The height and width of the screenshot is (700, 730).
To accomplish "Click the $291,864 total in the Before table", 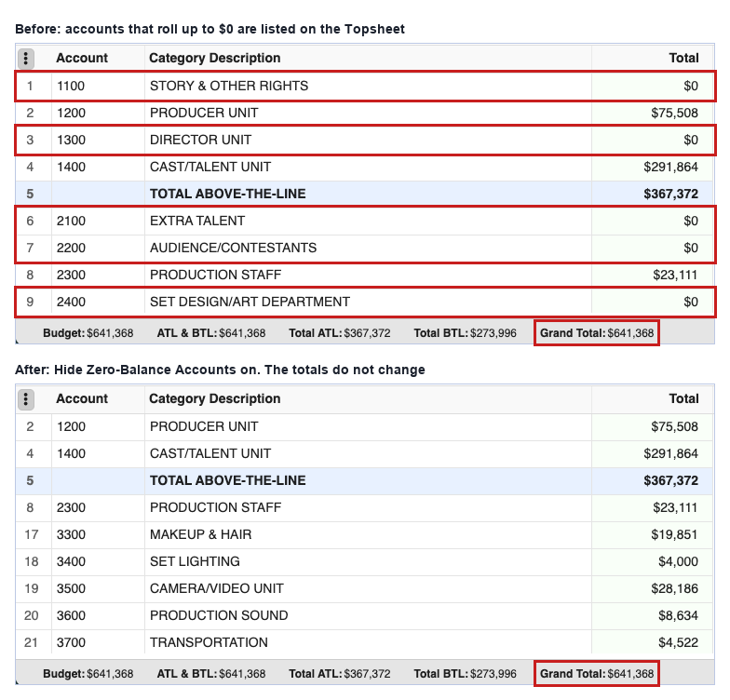I will pyautogui.click(x=670, y=168).
